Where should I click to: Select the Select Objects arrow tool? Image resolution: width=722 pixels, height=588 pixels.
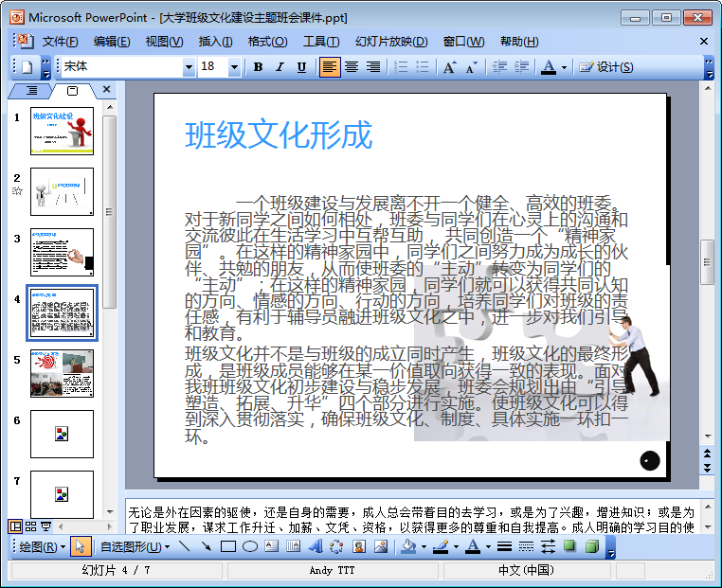click(81, 546)
